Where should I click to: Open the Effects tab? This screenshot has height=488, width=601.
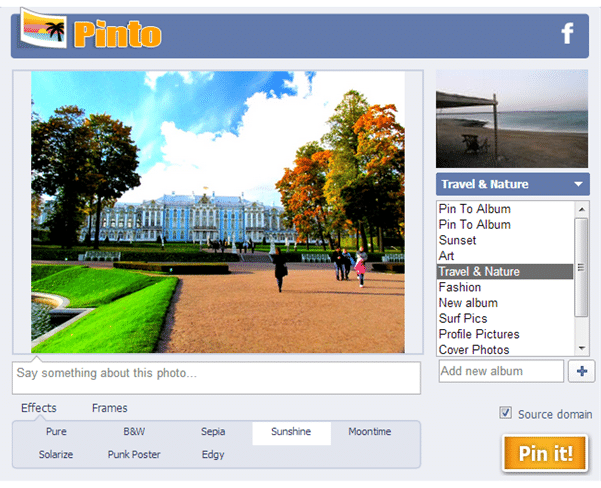pyautogui.click(x=39, y=408)
